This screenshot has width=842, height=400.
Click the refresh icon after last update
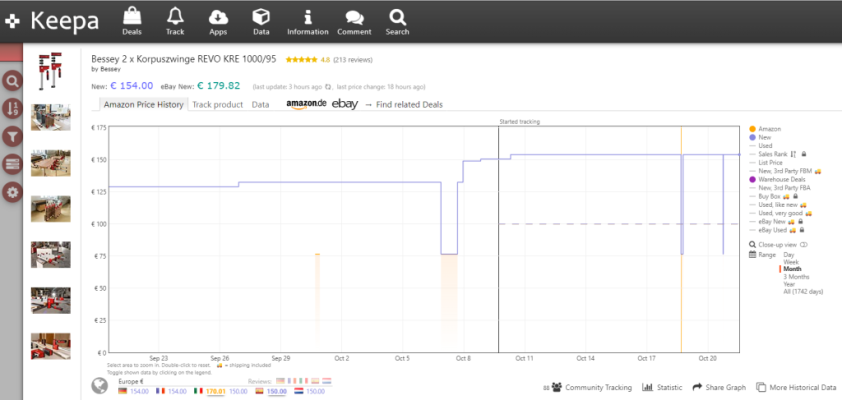coord(328,86)
